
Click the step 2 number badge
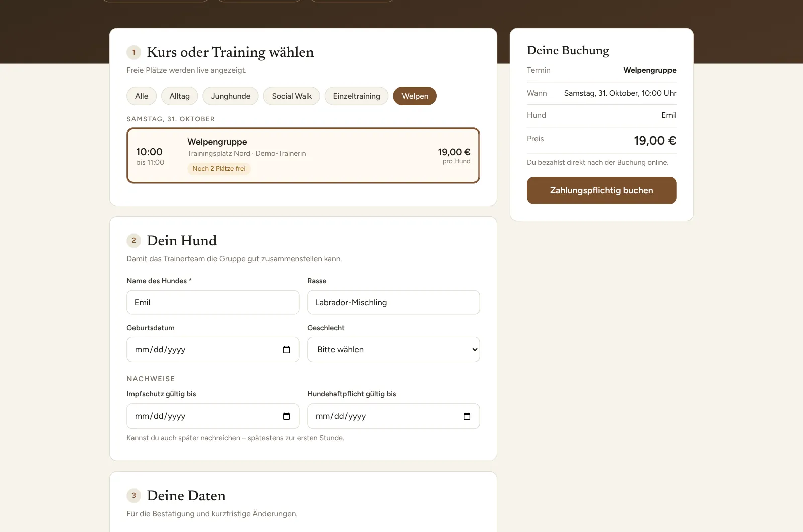[x=133, y=240]
